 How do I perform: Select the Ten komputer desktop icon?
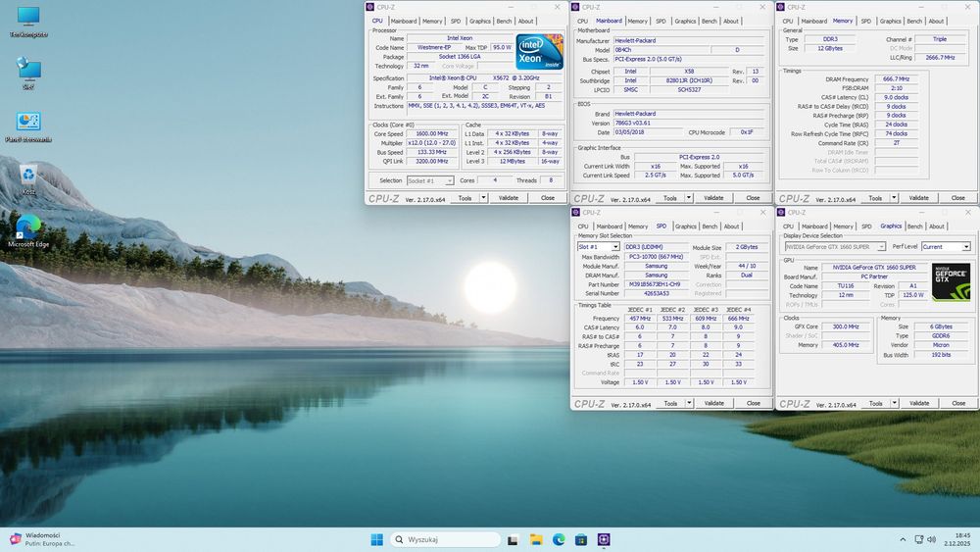[28, 17]
